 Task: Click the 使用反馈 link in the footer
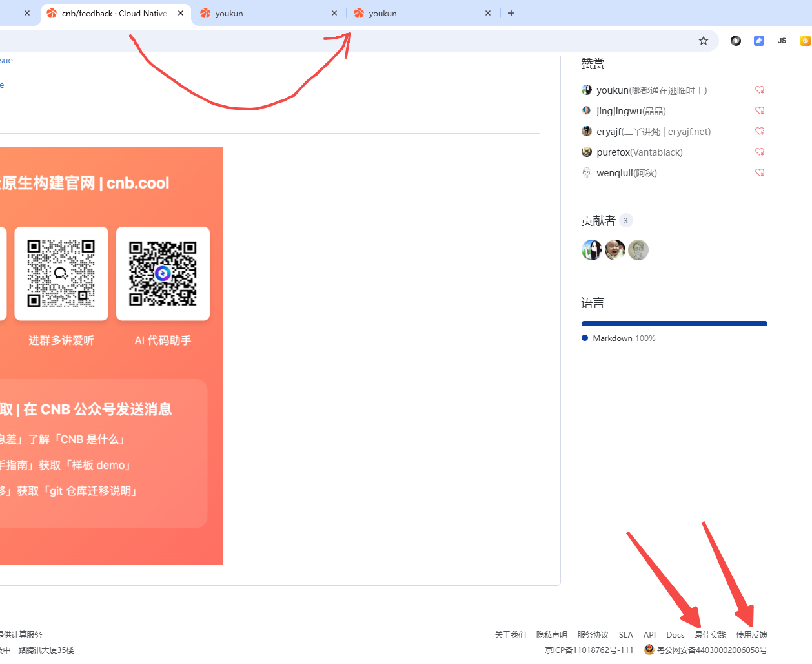pyautogui.click(x=752, y=634)
